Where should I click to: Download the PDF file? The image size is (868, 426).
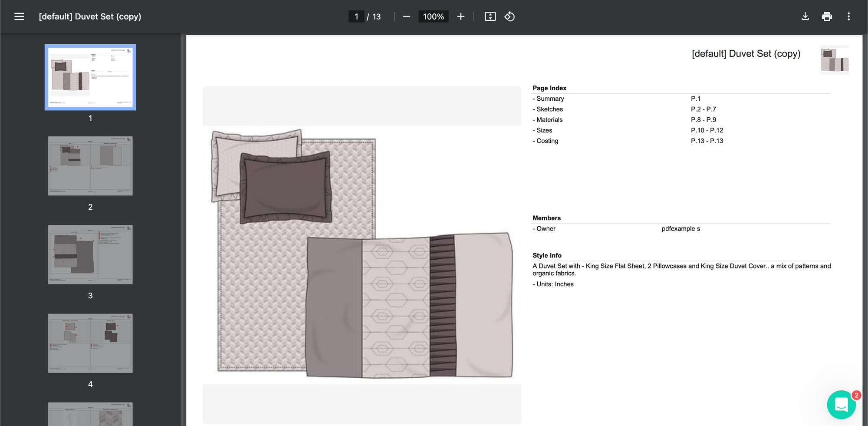[x=805, y=17]
